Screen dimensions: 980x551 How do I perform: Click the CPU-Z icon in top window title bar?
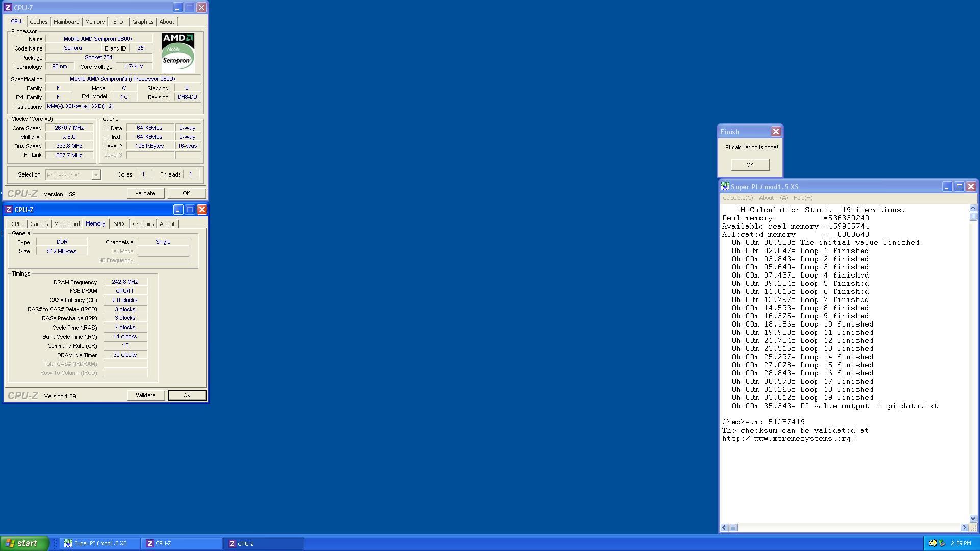[8, 8]
